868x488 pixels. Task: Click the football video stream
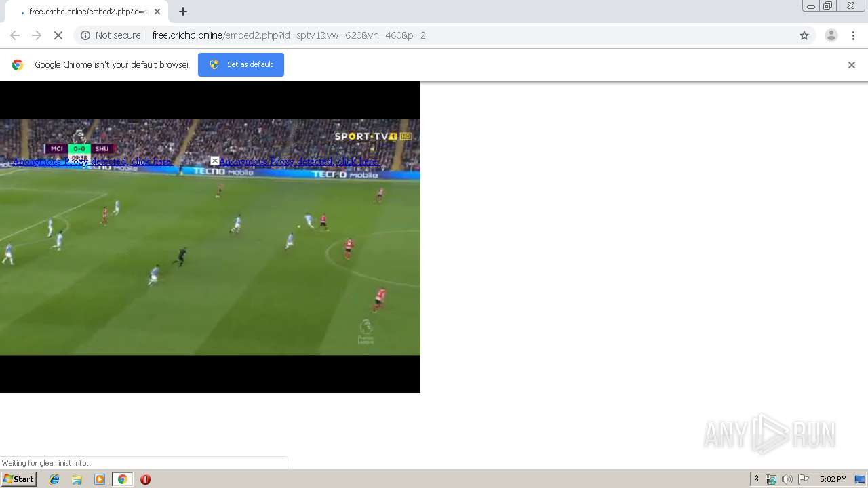pos(210,237)
